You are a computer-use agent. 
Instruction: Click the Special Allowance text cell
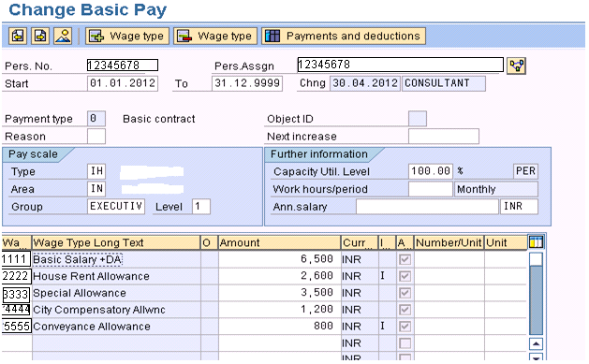tap(116, 293)
